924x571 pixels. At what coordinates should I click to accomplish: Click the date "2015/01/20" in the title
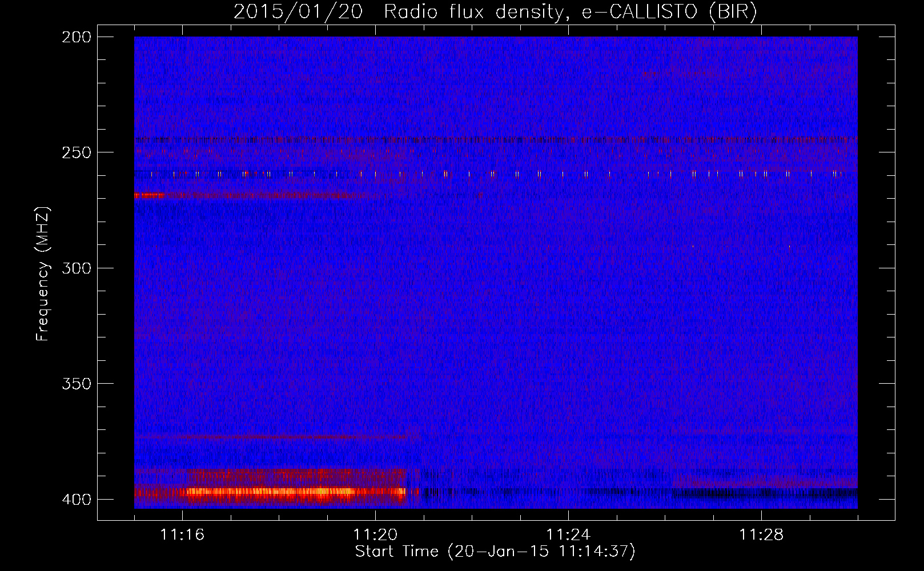pyautogui.click(x=298, y=12)
